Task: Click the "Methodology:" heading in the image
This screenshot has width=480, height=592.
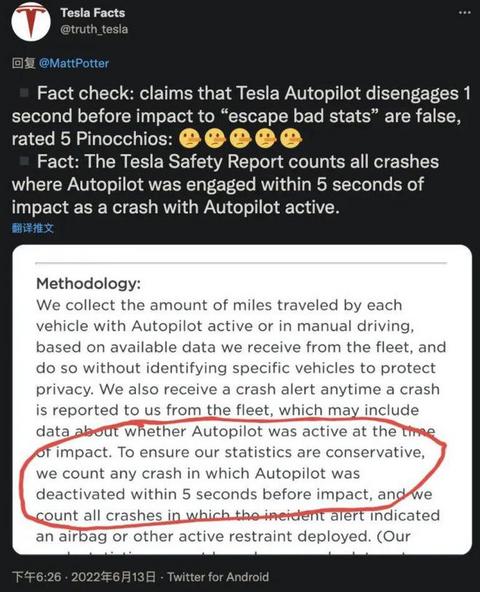Action: (88, 283)
